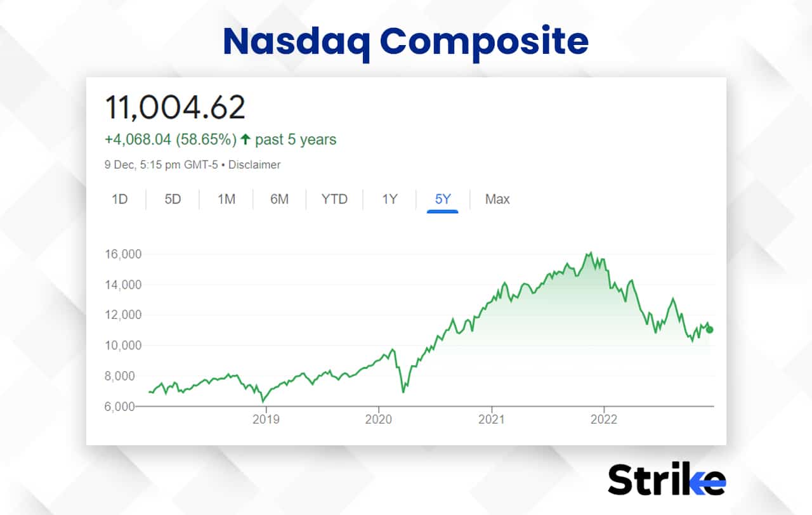Reselect the active 5Y tab

point(442,199)
